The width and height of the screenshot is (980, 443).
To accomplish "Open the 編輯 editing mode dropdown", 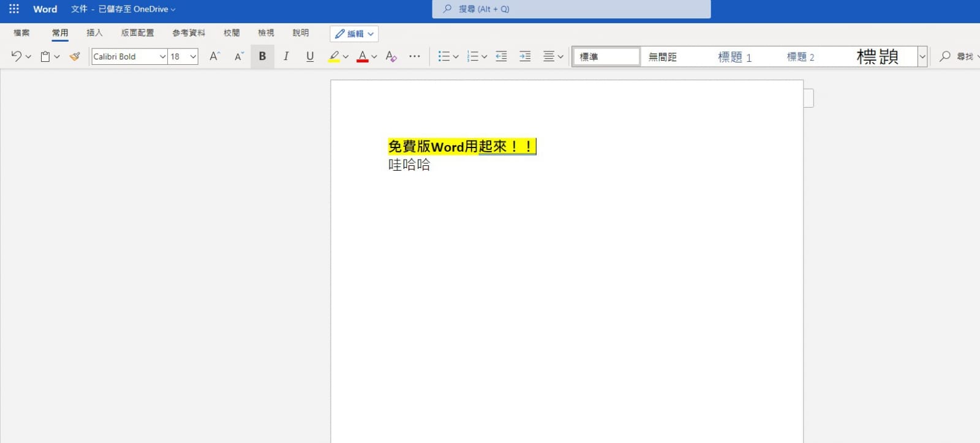I will coord(354,34).
